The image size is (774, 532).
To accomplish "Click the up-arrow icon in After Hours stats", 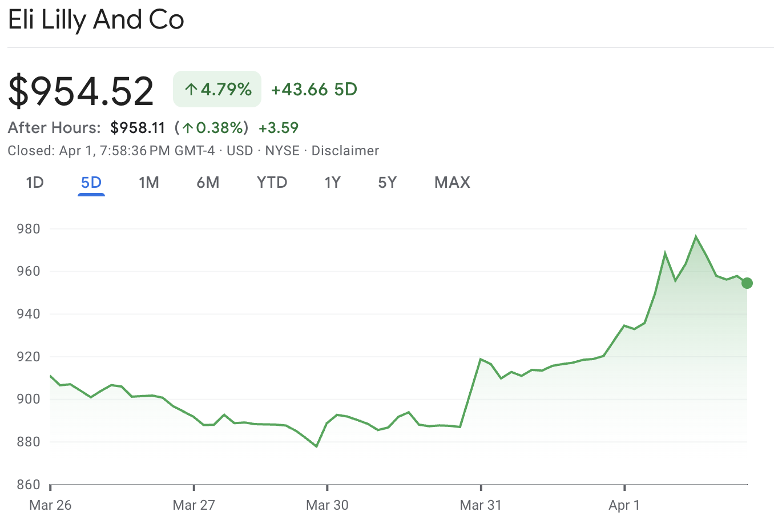I will (x=187, y=128).
